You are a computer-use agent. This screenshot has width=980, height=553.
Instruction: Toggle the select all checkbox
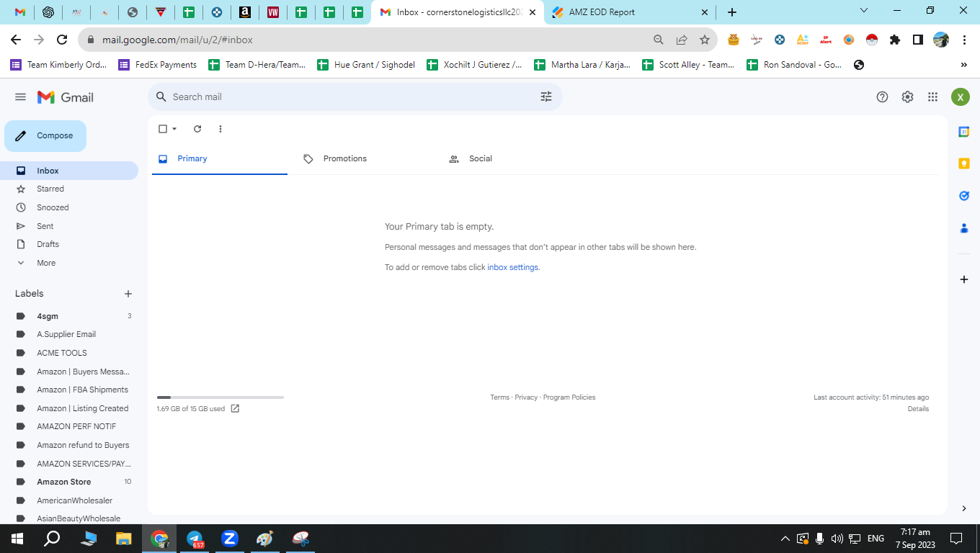(163, 129)
